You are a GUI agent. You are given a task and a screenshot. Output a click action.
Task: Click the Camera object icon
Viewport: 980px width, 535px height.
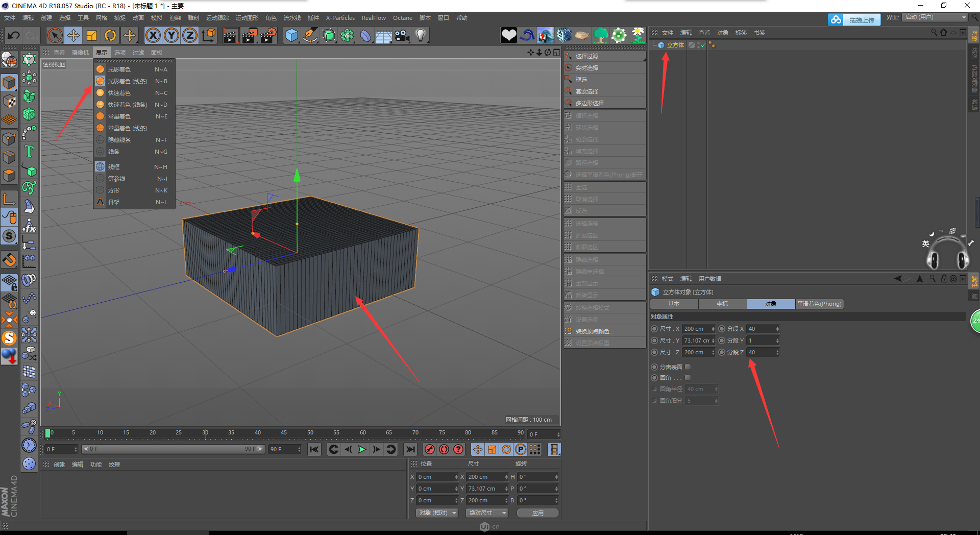click(x=402, y=35)
